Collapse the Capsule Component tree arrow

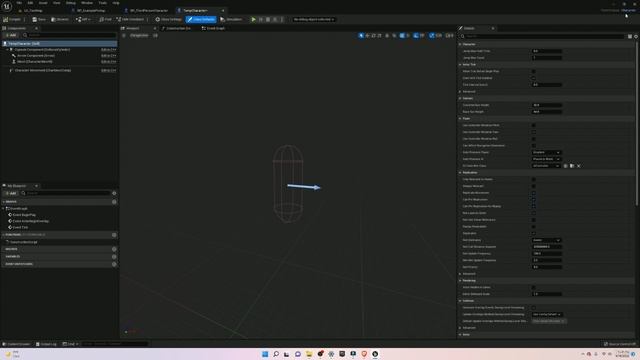[7, 49]
